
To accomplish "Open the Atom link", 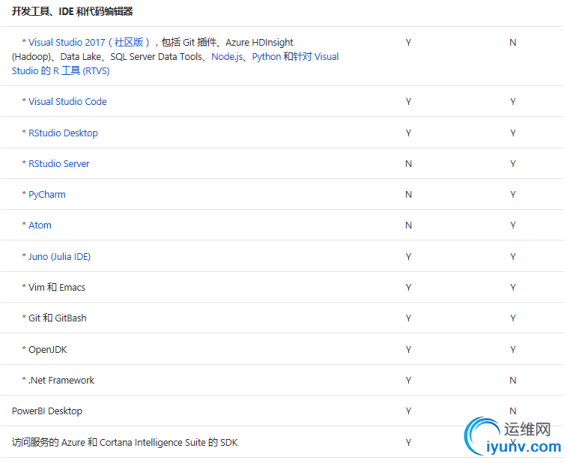I will 40,225.
